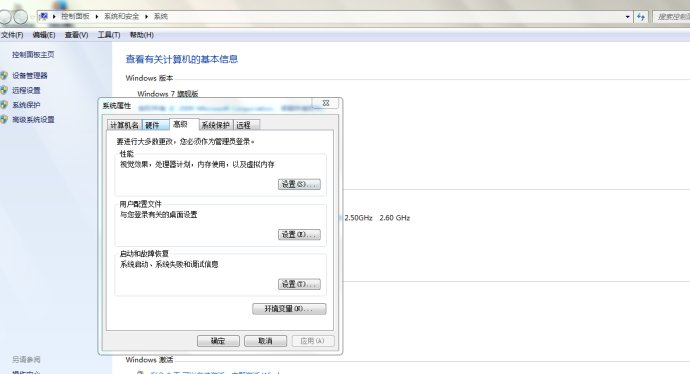Click the control panel search box
This screenshot has width=690, height=374.
coord(672,17)
